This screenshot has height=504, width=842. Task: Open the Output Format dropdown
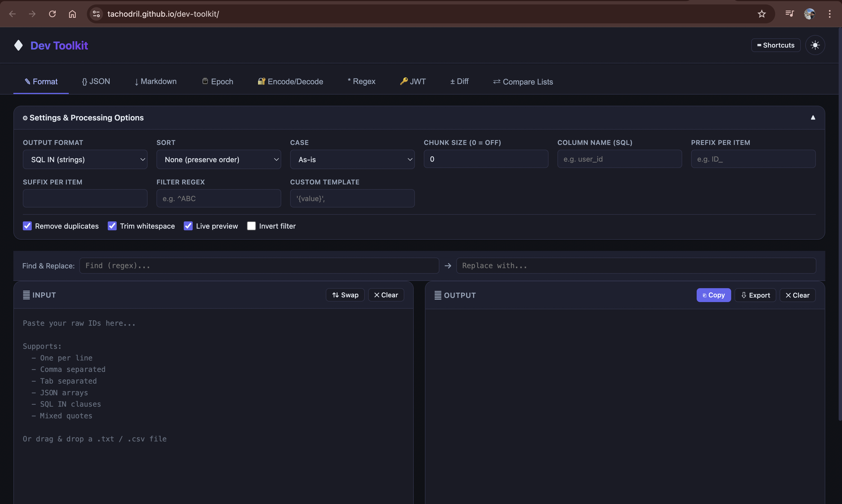click(x=85, y=159)
